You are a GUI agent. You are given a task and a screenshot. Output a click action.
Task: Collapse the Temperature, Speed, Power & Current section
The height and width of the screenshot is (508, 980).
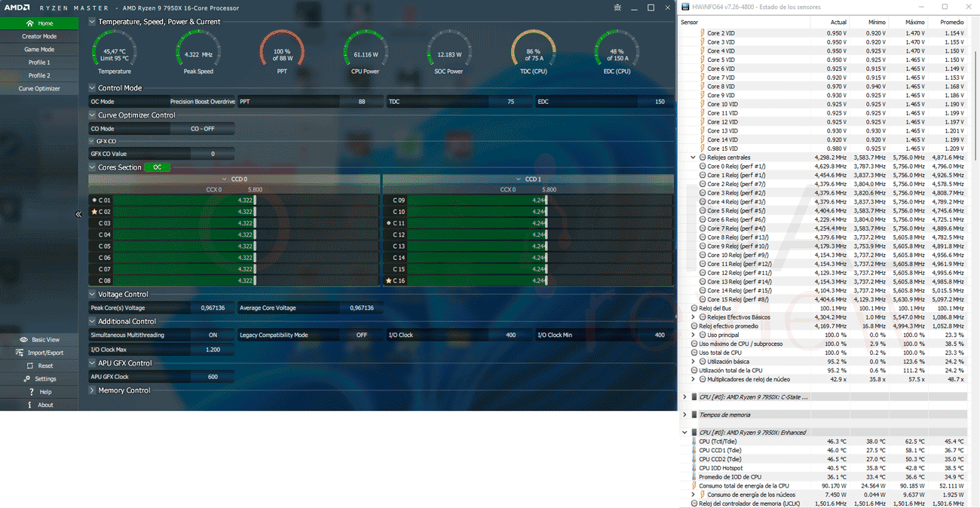(92, 22)
